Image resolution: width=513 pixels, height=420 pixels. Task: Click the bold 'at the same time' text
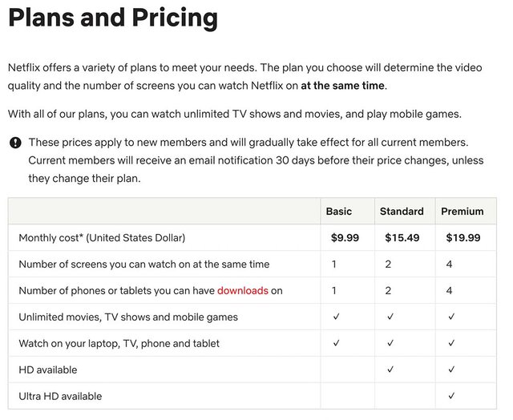click(x=343, y=86)
